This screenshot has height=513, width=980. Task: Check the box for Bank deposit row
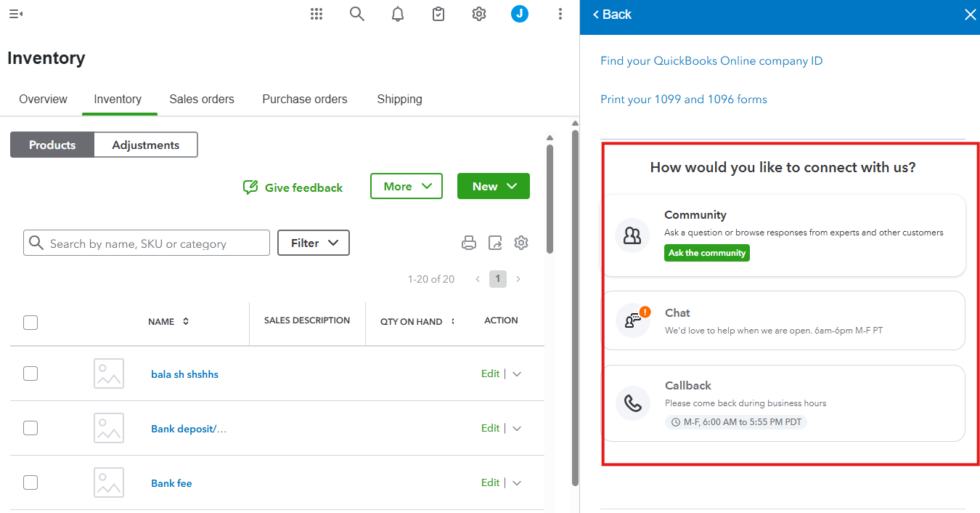[x=30, y=428]
